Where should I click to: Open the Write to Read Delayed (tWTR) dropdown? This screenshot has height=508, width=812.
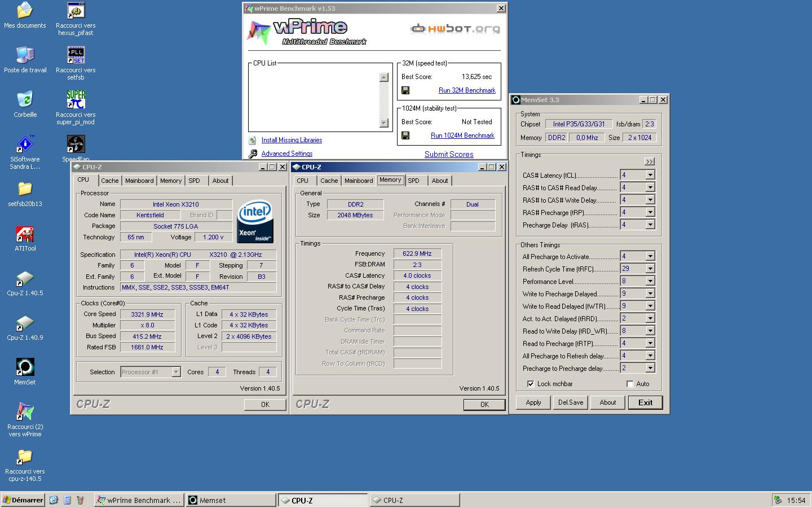[650, 306]
